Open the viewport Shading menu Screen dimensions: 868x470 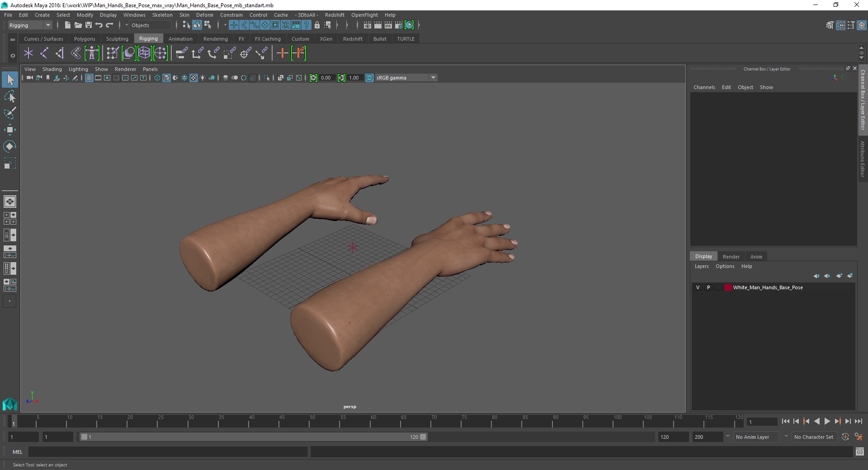tap(52, 69)
